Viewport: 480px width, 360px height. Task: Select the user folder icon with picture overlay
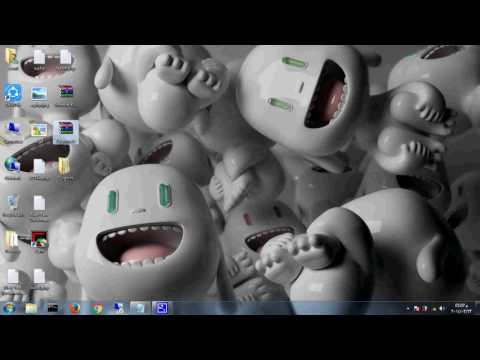(x=12, y=57)
